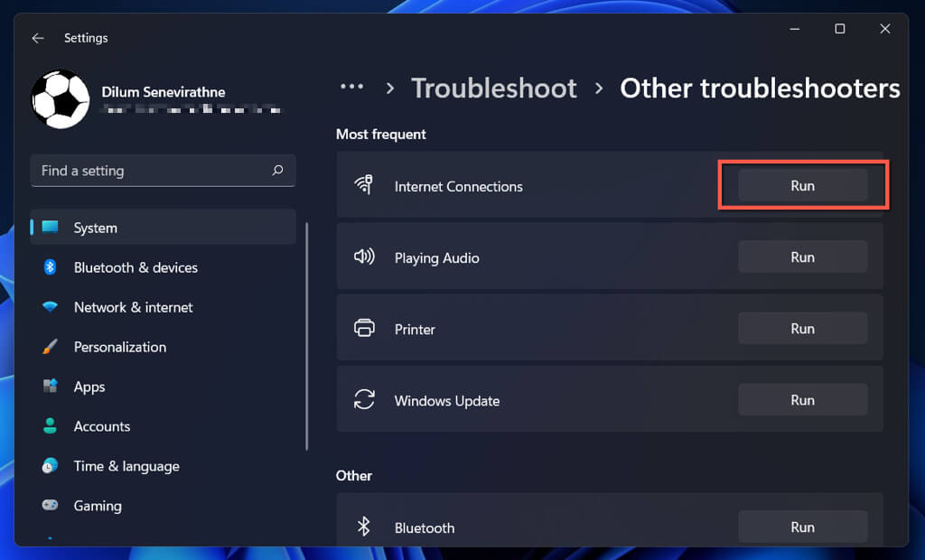Click the Network Wi-Fi sidebar icon
Screen dimensions: 925x560
click(51, 307)
